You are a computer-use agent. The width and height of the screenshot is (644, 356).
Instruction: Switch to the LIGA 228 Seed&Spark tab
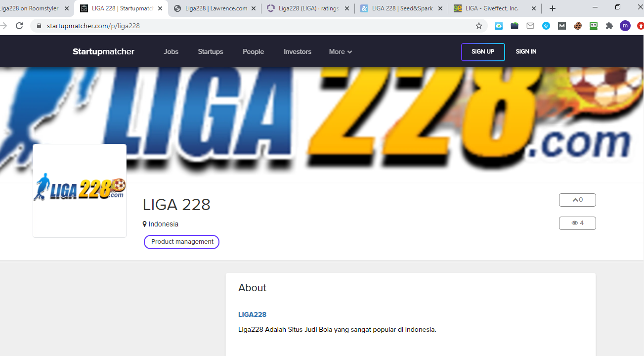click(402, 8)
